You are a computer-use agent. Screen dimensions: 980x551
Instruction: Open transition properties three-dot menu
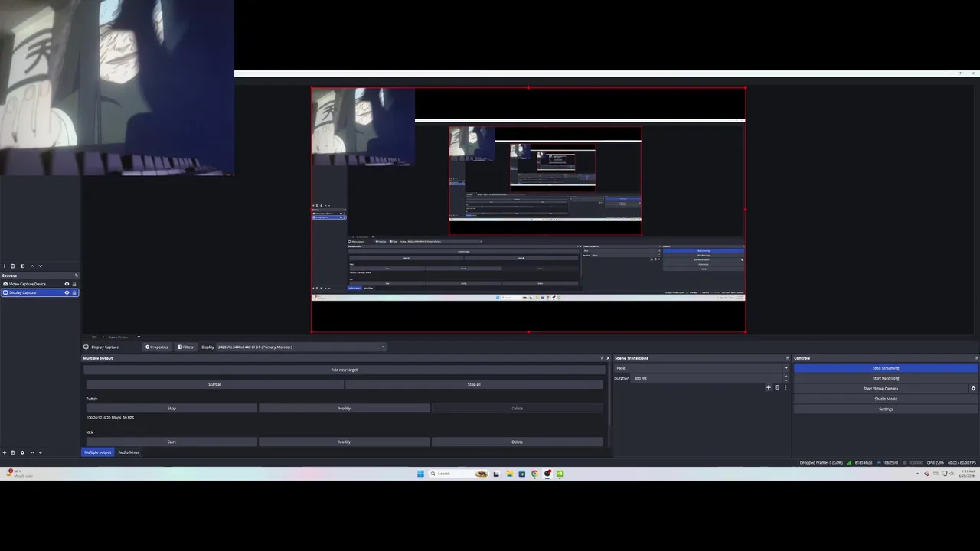(x=786, y=387)
